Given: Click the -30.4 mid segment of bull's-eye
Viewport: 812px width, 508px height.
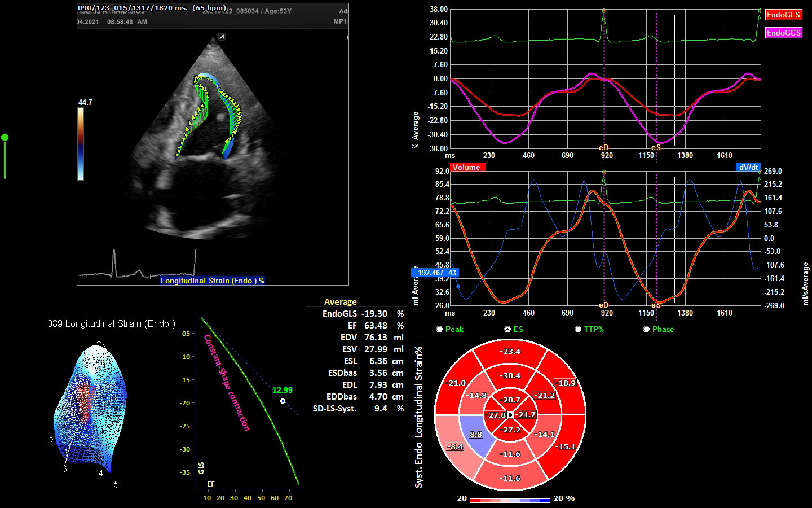Looking at the screenshot, I should point(510,376).
